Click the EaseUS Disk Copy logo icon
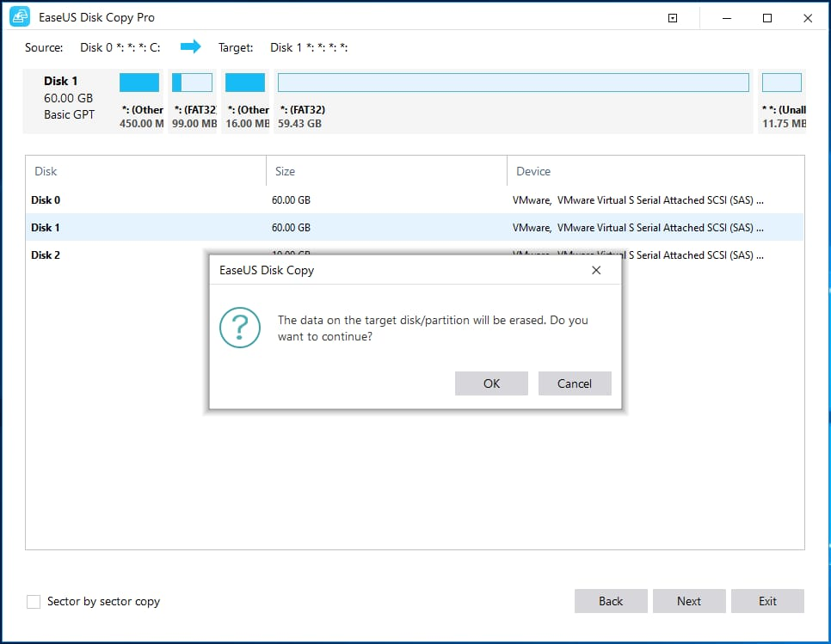The height and width of the screenshot is (644, 831). [x=19, y=16]
